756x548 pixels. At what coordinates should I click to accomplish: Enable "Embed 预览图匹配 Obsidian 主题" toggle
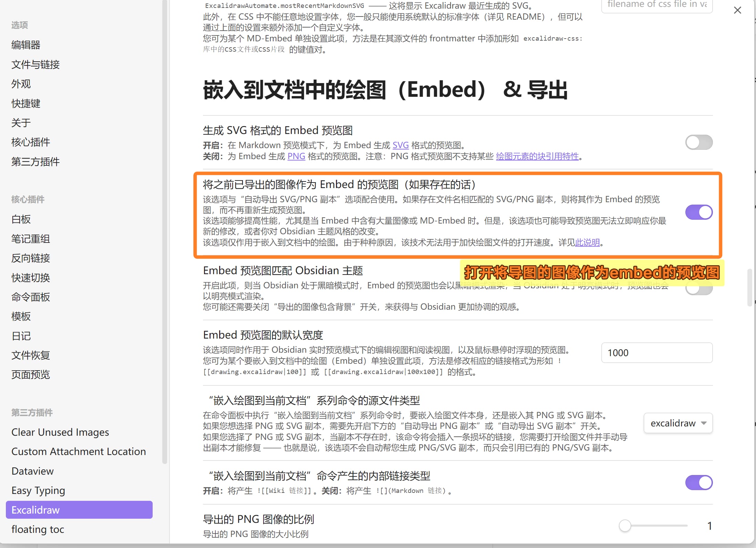click(x=698, y=289)
